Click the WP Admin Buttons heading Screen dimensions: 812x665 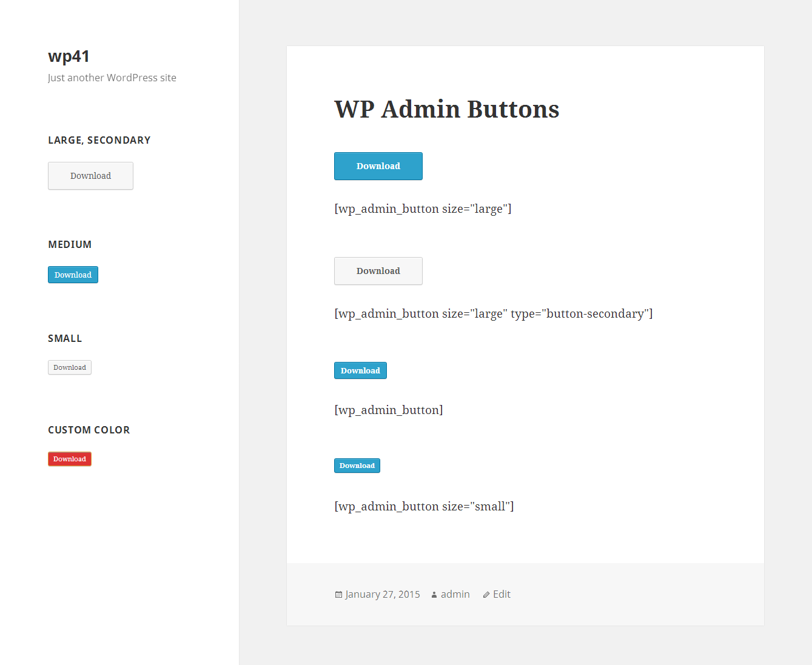[x=446, y=109]
